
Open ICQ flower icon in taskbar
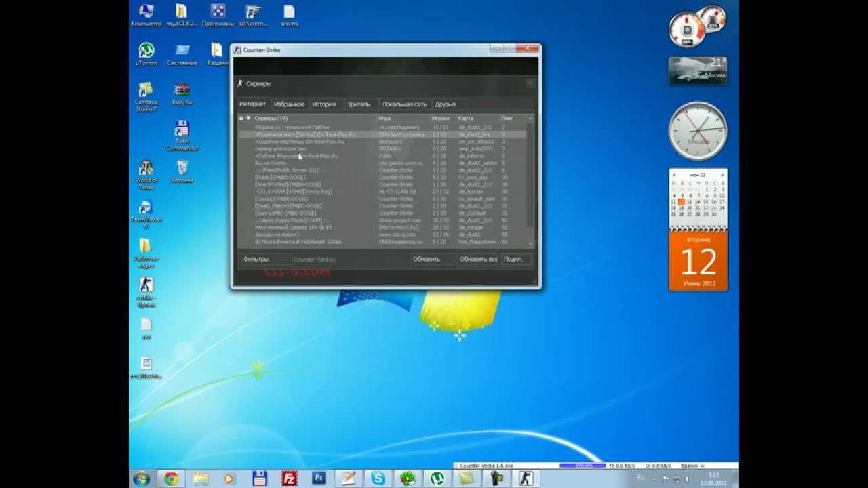[x=408, y=479]
